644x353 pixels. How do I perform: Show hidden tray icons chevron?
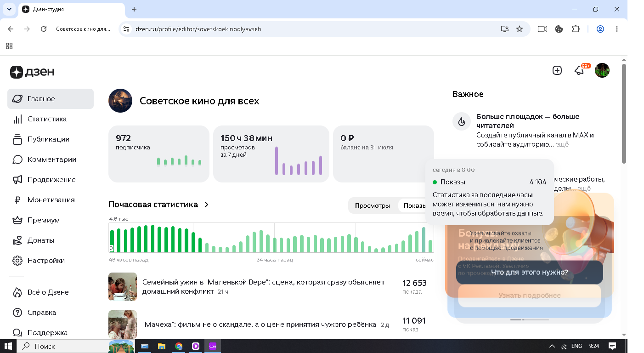pyautogui.click(x=552, y=346)
